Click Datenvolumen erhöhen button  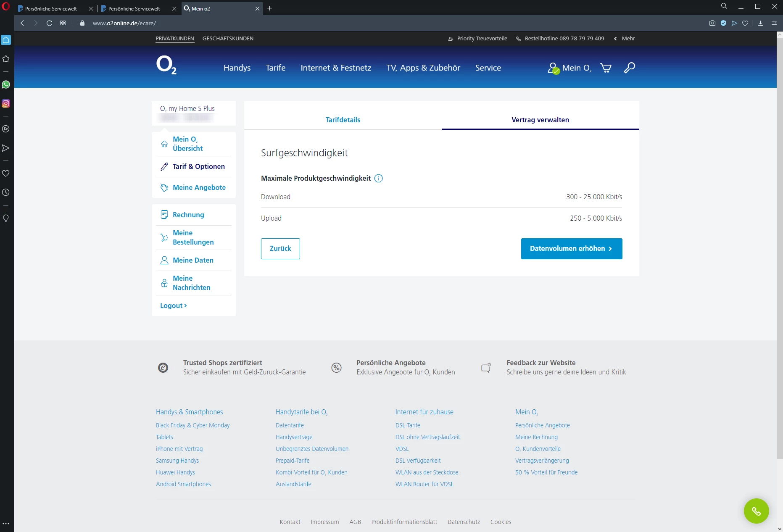coord(572,249)
